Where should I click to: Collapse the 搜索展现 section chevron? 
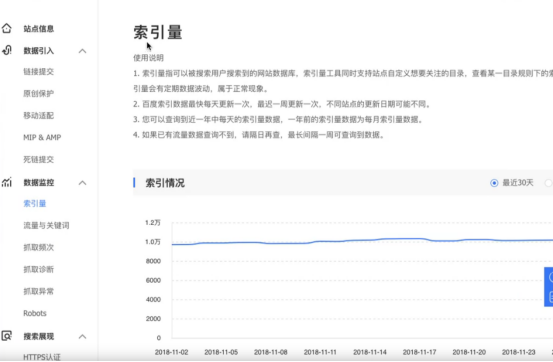pos(82,336)
